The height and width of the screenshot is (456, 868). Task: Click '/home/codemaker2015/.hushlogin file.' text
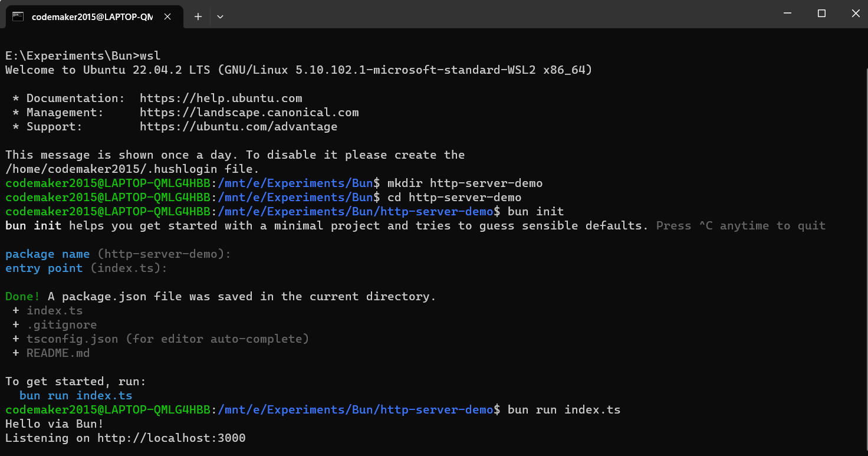133,169
